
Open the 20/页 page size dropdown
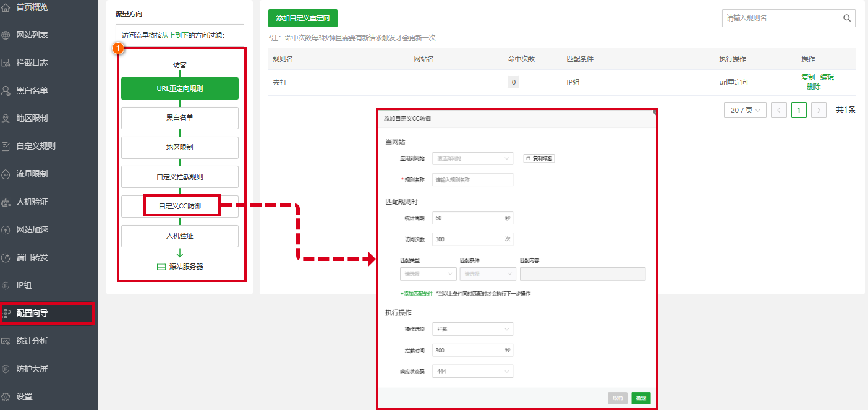coord(746,110)
